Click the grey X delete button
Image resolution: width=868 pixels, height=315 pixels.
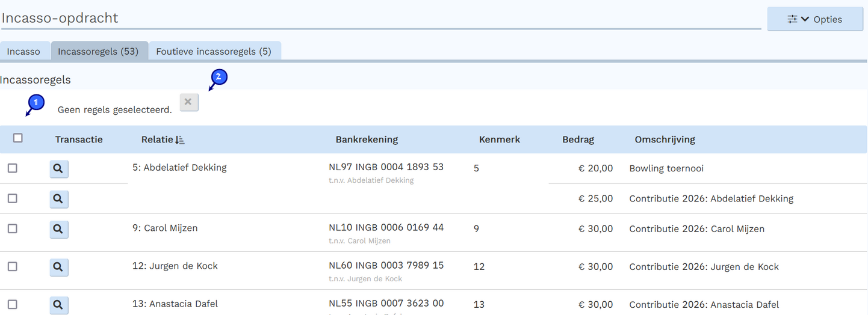188,103
